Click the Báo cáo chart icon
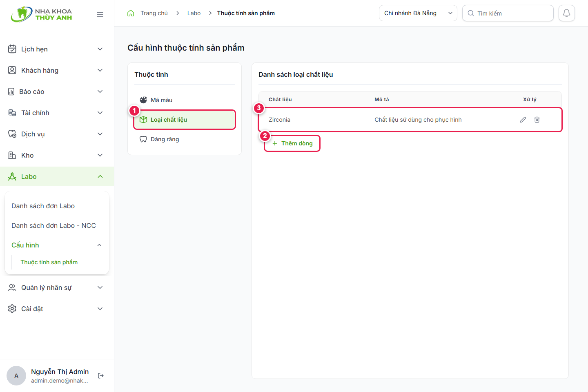The width and height of the screenshot is (588, 392). tap(11, 91)
